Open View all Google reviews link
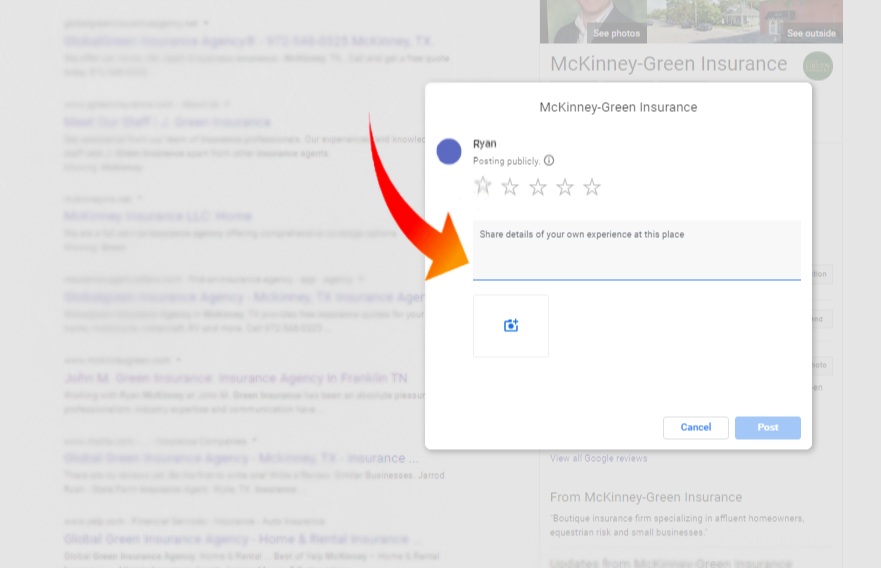The image size is (881, 568). pyautogui.click(x=598, y=459)
